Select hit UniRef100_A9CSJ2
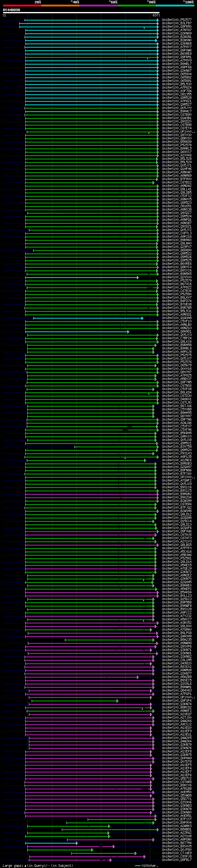Screen dimensions: 197x868 tap(177, 725)
